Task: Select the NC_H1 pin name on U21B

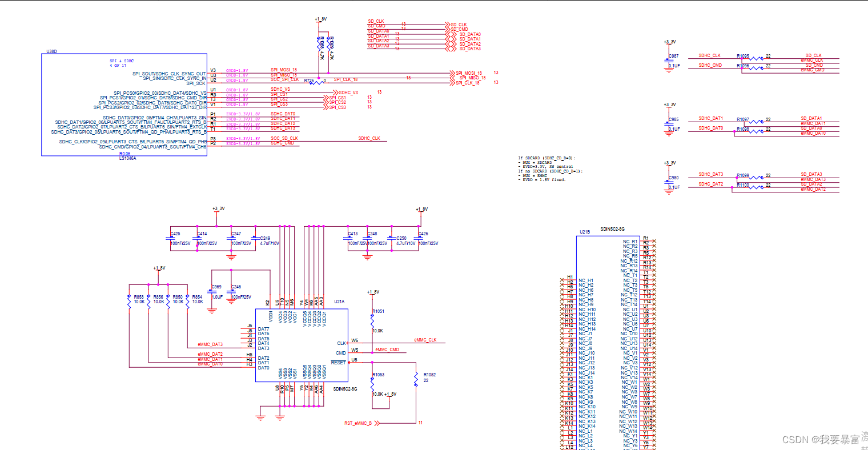Action: (x=586, y=280)
